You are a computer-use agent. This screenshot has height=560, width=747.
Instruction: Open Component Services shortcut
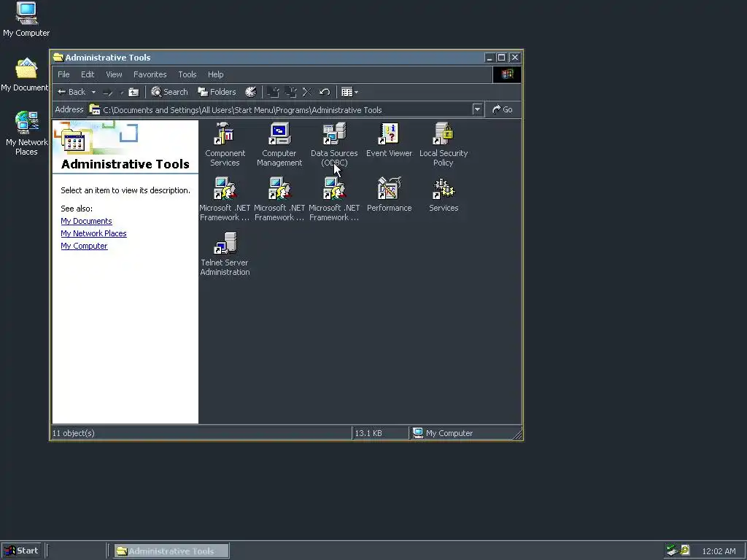tap(225, 144)
